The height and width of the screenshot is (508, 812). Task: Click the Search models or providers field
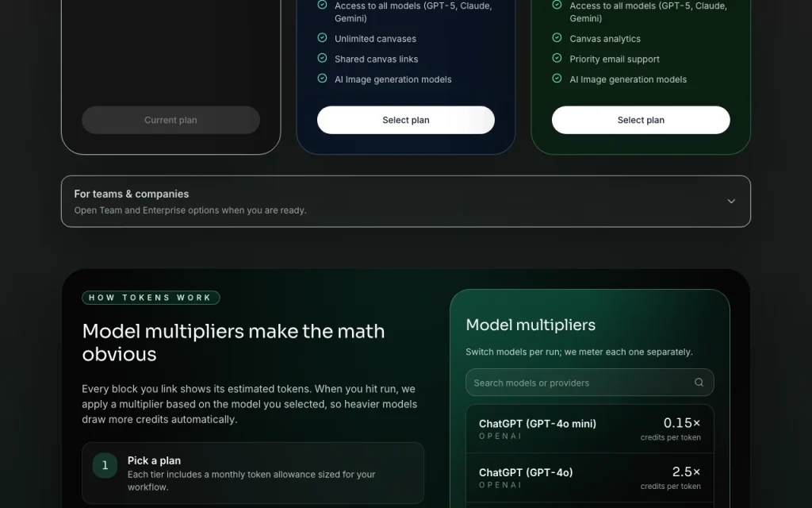pyautogui.click(x=590, y=383)
